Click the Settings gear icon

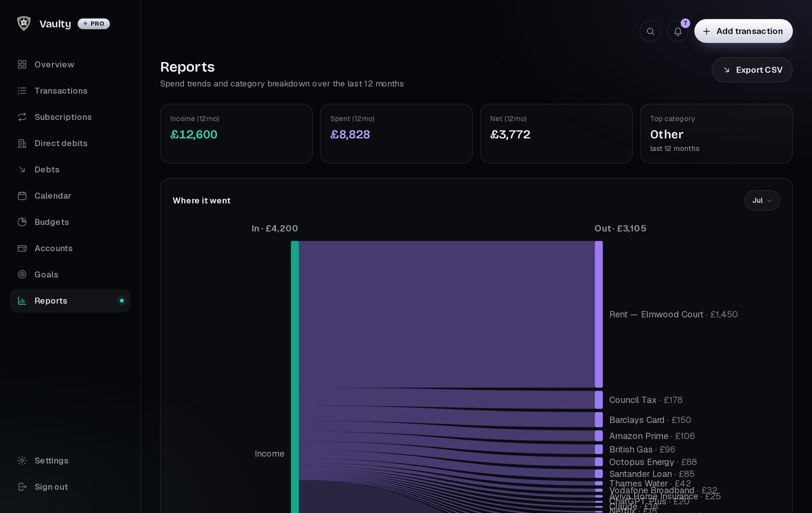pyautogui.click(x=22, y=461)
